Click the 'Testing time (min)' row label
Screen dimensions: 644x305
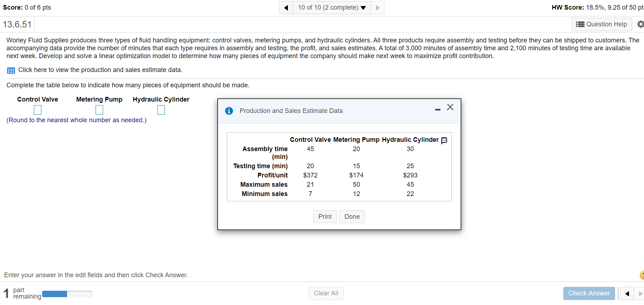click(260, 166)
